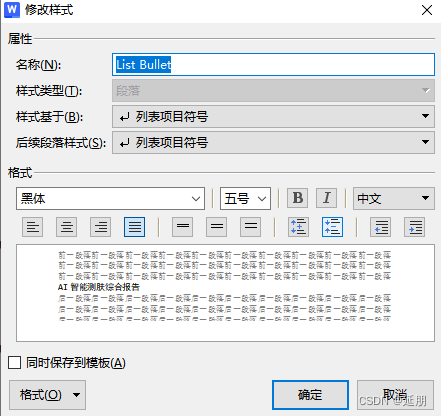
Task: Click the 取消 button
Action: click(x=395, y=395)
